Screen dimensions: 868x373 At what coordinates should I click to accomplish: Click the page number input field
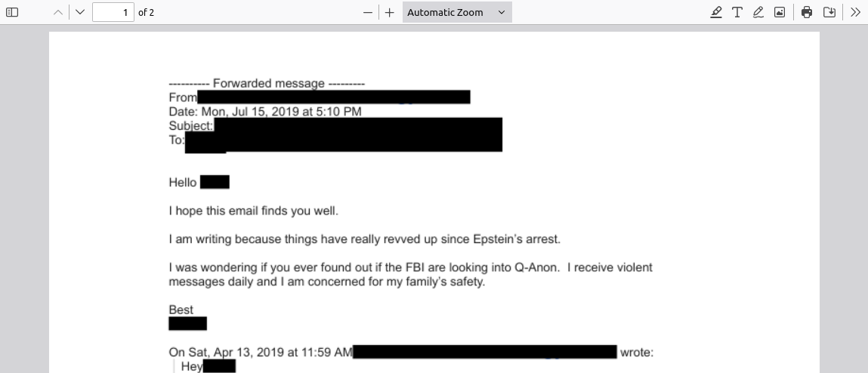click(x=113, y=12)
